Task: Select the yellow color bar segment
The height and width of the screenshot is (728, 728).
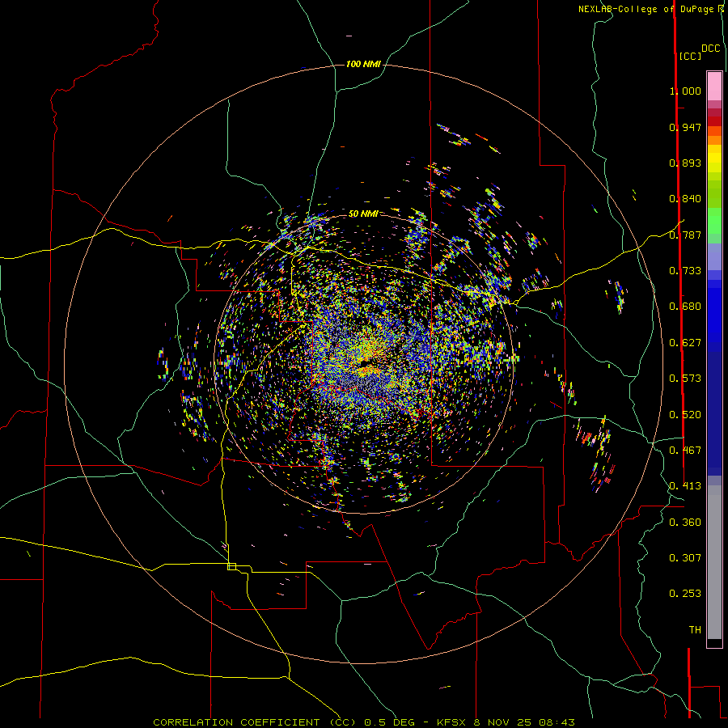Action: pos(714,159)
